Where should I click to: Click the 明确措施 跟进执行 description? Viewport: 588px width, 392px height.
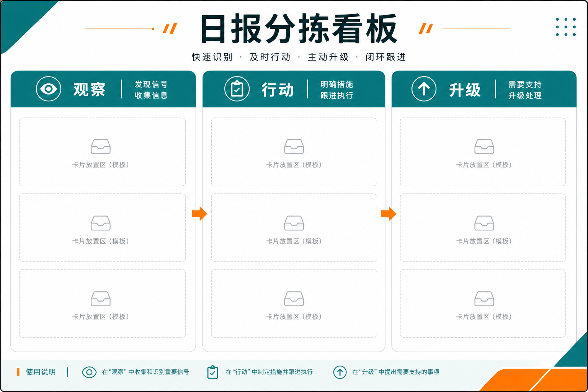click(337, 90)
